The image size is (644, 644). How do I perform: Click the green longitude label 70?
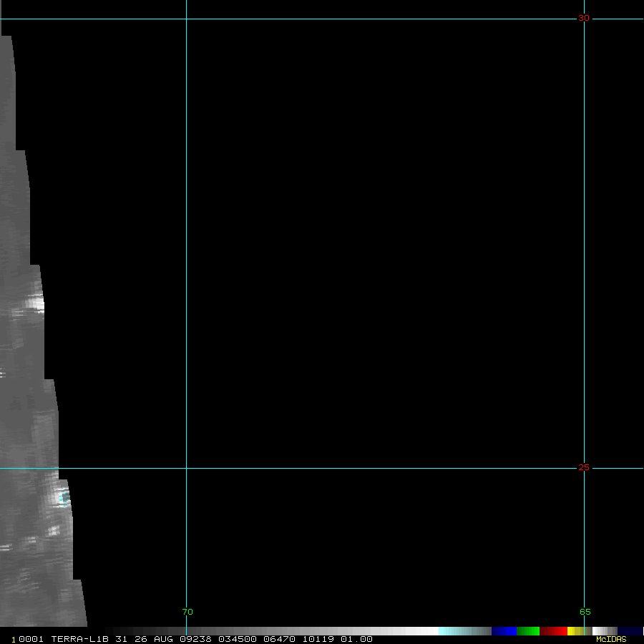click(x=187, y=612)
